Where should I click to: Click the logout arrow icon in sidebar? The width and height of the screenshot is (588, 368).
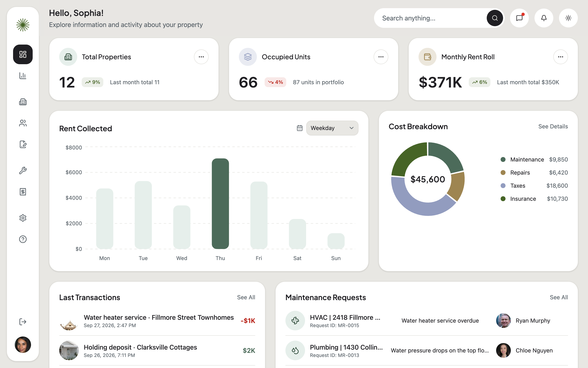[23, 322]
